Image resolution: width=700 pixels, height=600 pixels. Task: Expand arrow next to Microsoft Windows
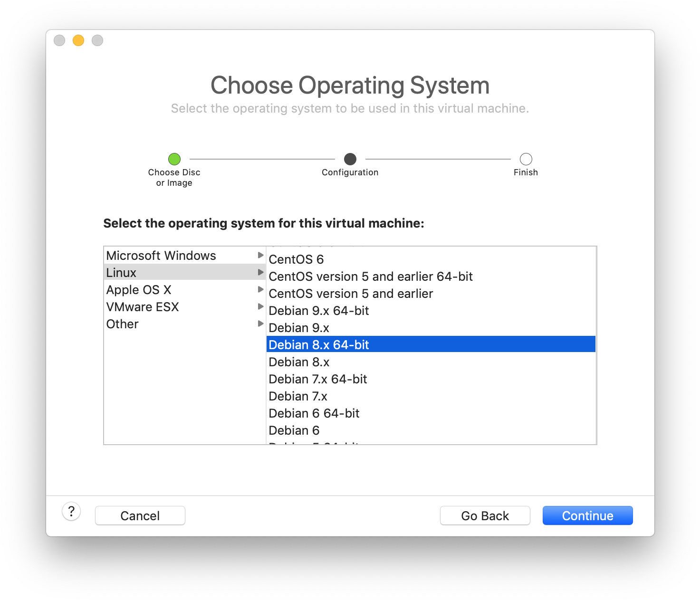pos(260,255)
